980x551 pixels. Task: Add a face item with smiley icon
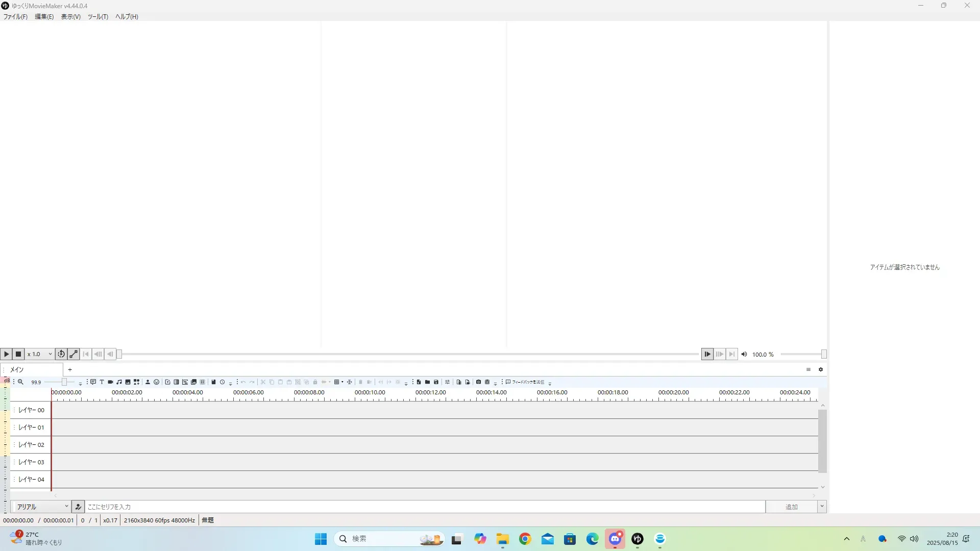pyautogui.click(x=157, y=382)
